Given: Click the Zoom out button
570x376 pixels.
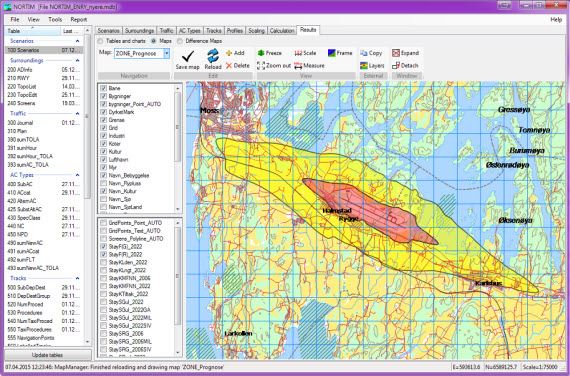Looking at the screenshot, I should tap(274, 65).
